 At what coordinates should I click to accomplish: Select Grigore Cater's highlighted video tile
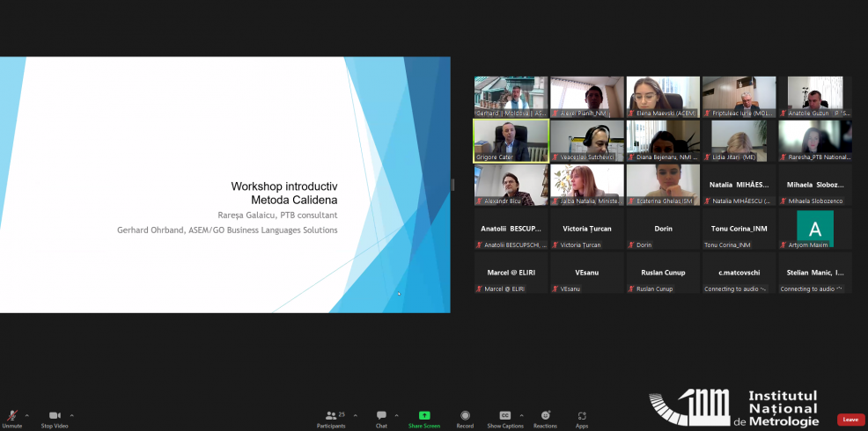(x=511, y=141)
